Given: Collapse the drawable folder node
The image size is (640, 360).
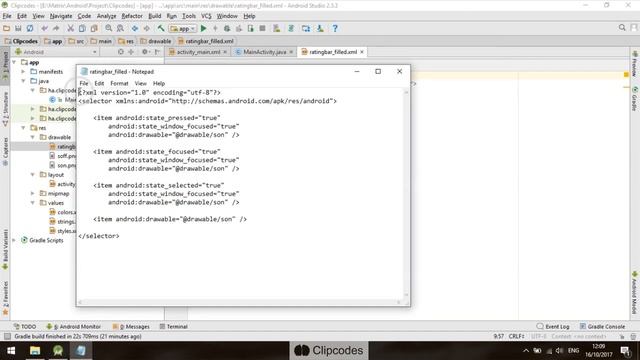Looking at the screenshot, I should point(33,137).
